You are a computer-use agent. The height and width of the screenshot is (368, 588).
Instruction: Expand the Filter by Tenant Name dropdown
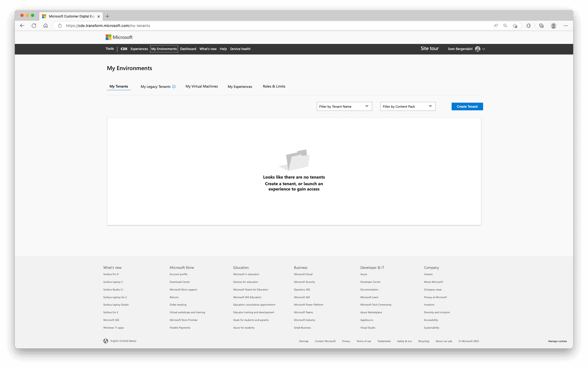tap(344, 106)
